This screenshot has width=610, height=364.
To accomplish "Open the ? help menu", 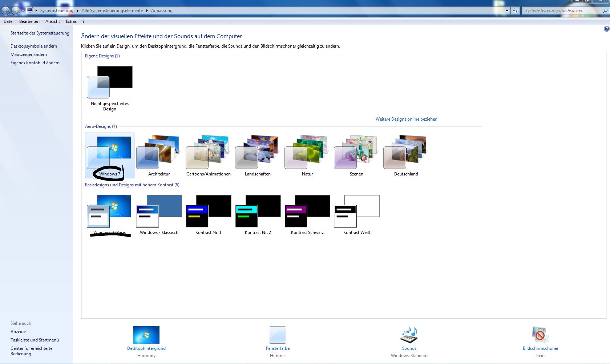I will click(83, 21).
